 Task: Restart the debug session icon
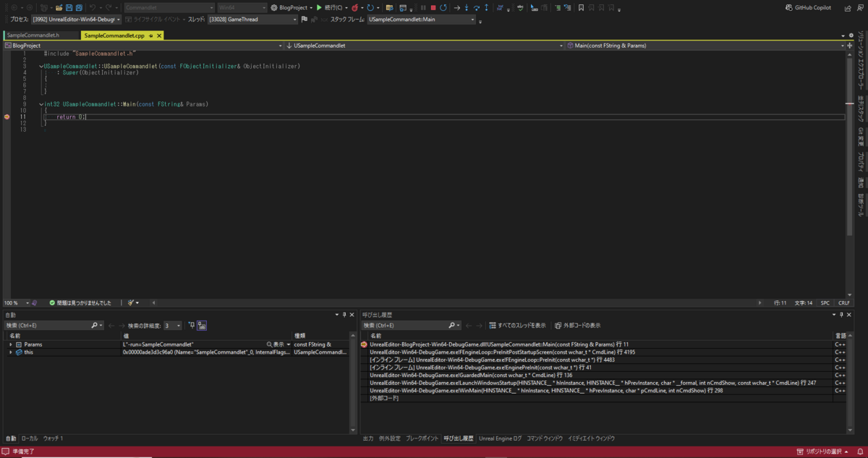tap(444, 7)
